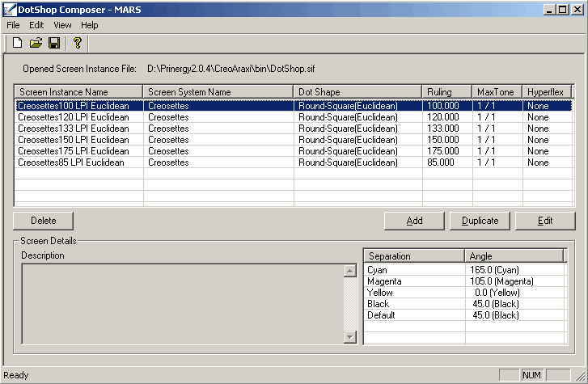Click the Description scrollbar down arrow
The width and height of the screenshot is (588, 384).
click(349, 337)
